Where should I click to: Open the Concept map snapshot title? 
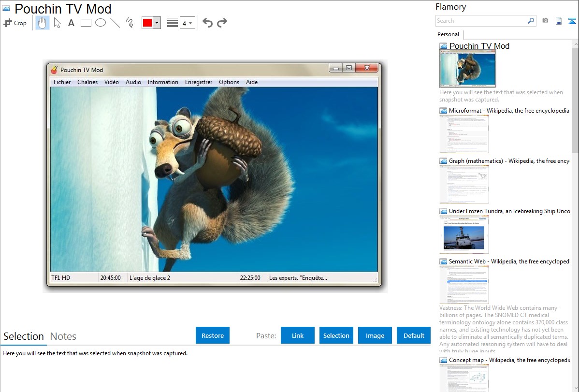(509, 360)
